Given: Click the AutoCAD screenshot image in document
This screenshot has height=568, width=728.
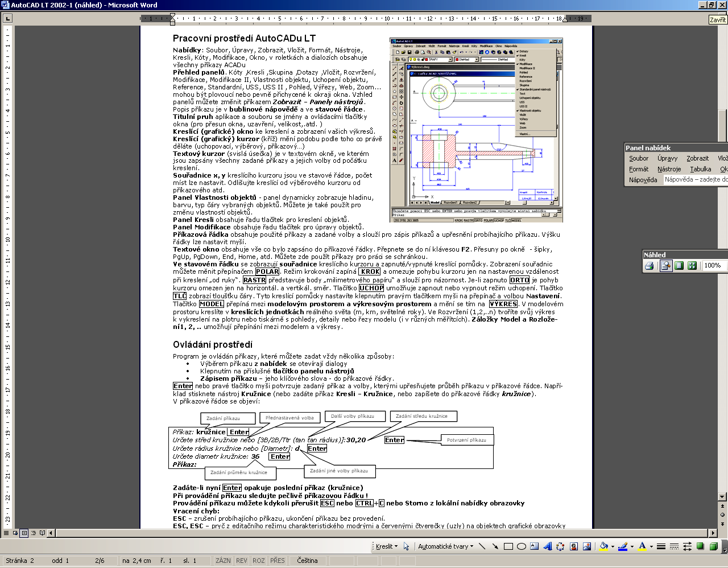Looking at the screenshot, I should [x=476, y=130].
